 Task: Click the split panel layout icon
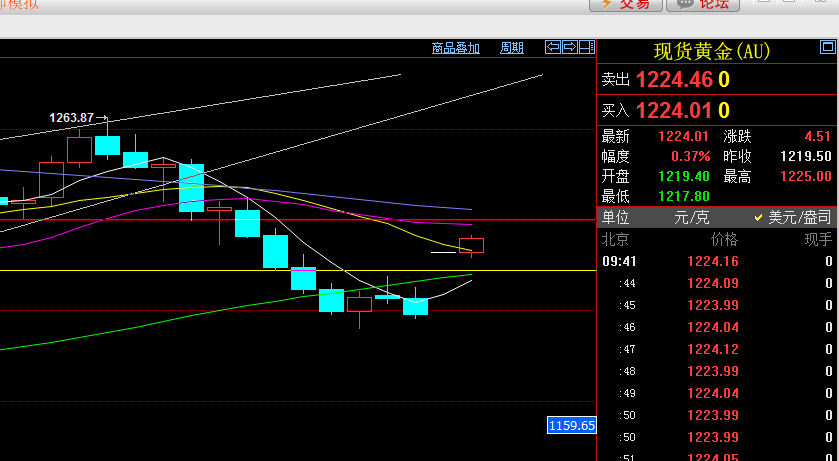click(x=587, y=47)
